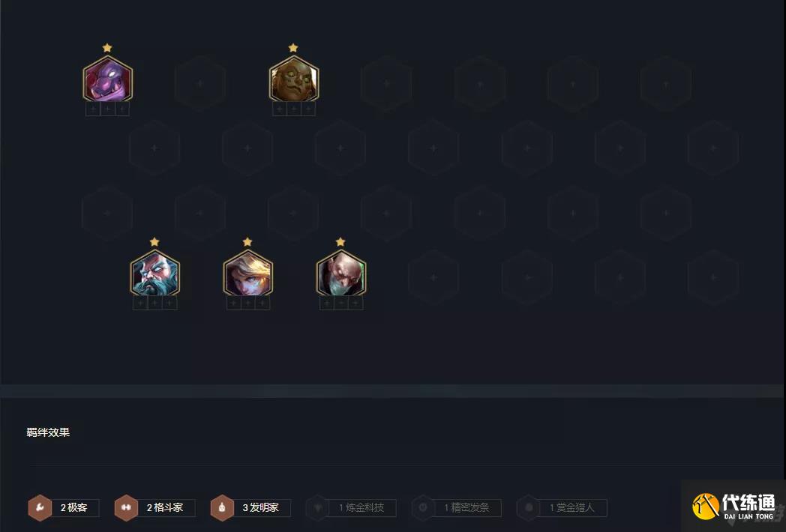The width and height of the screenshot is (786, 532).
Task: Click the 羁绊效果 section heading
Action: point(48,432)
